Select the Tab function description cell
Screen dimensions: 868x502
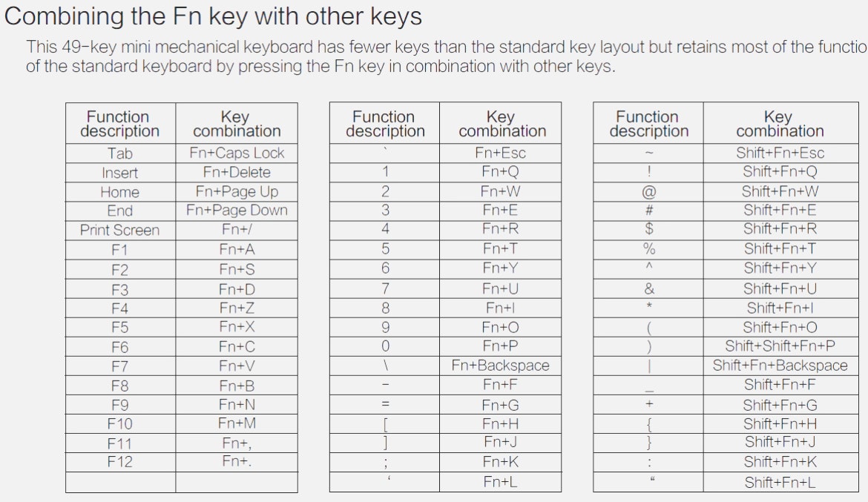119,153
